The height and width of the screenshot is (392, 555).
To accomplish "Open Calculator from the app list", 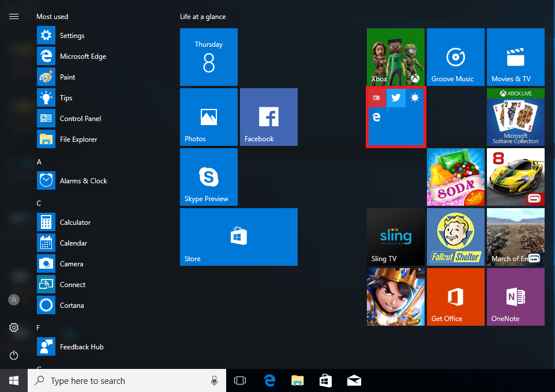I will coord(75,223).
